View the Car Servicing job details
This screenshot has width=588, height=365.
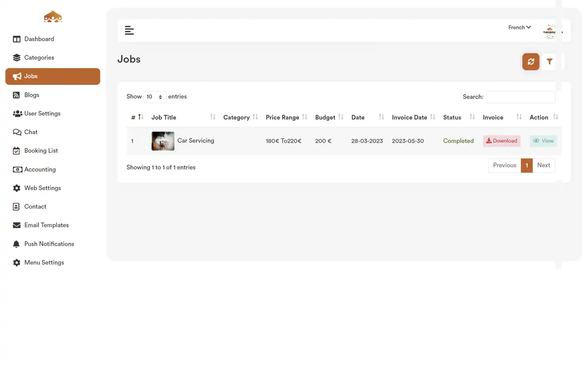543,141
